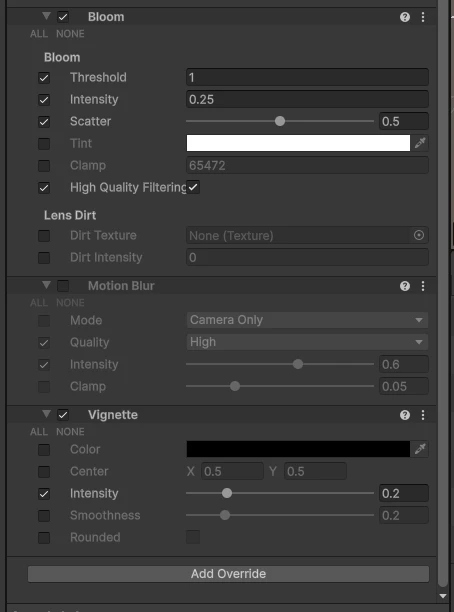The height and width of the screenshot is (612, 454).
Task: Click the Vignette Smoothness slider handle
Action: 225,515
